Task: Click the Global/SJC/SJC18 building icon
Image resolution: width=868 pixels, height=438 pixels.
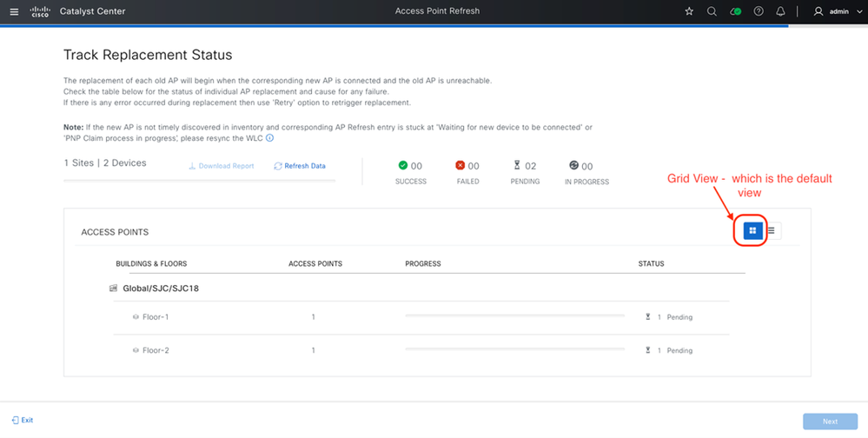Action: tap(114, 289)
